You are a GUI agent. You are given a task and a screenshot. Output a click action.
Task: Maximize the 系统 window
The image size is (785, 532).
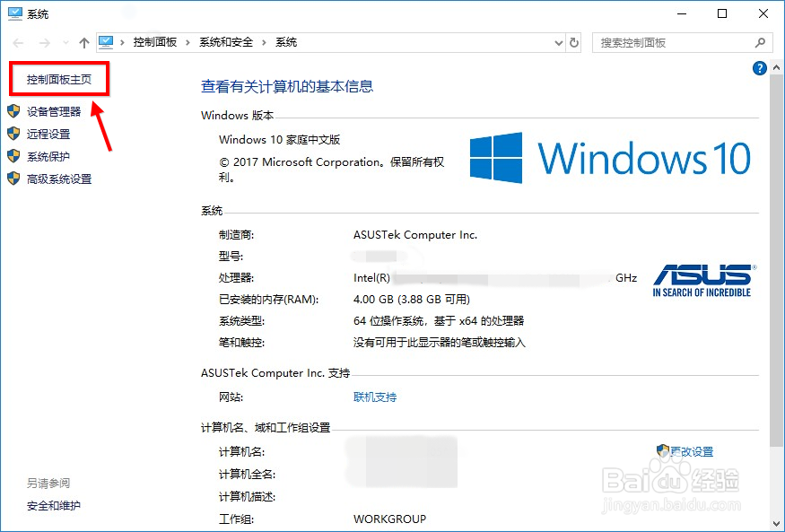(x=722, y=14)
